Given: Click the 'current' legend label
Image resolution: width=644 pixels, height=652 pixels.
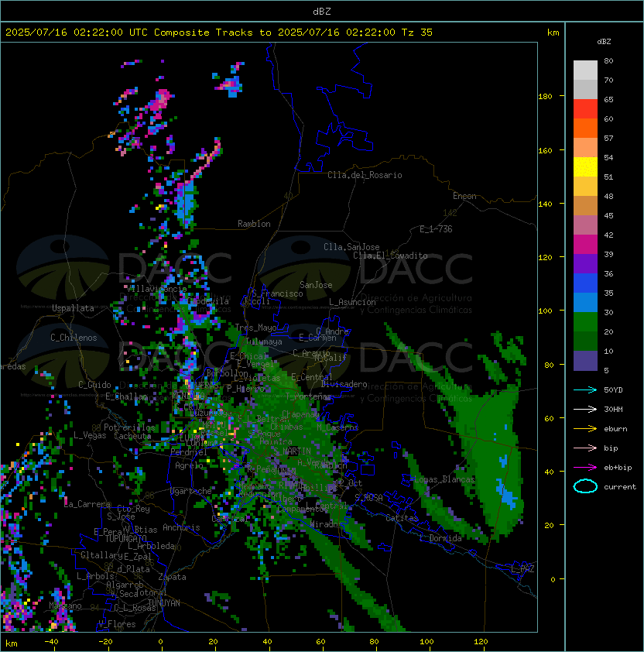Looking at the screenshot, I should [x=620, y=487].
